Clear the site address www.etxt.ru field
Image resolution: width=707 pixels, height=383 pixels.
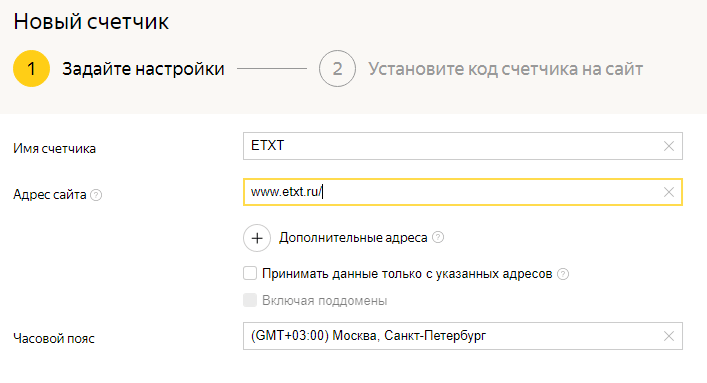[x=669, y=192]
